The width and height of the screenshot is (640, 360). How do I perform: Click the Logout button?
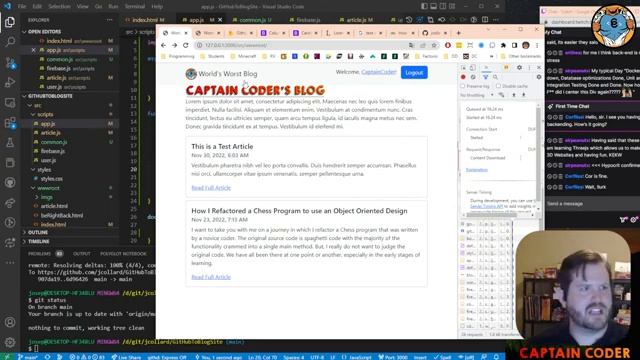414,73
